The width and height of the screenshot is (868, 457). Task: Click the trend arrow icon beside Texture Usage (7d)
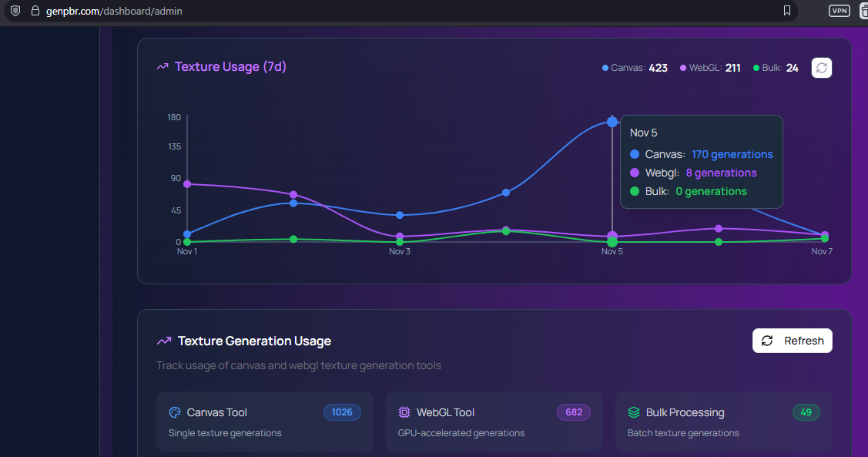(162, 66)
